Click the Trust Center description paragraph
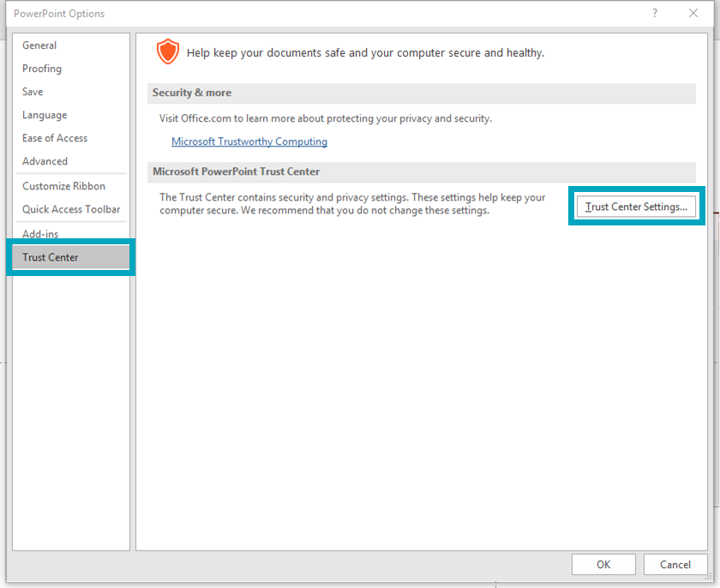 click(x=352, y=204)
